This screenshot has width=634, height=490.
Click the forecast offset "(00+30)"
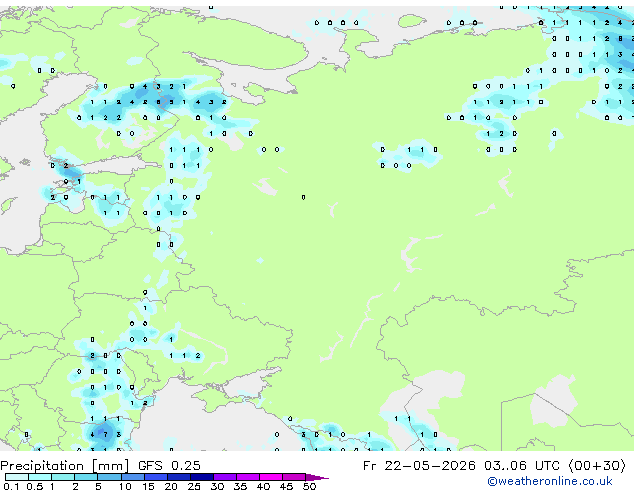coord(597,466)
